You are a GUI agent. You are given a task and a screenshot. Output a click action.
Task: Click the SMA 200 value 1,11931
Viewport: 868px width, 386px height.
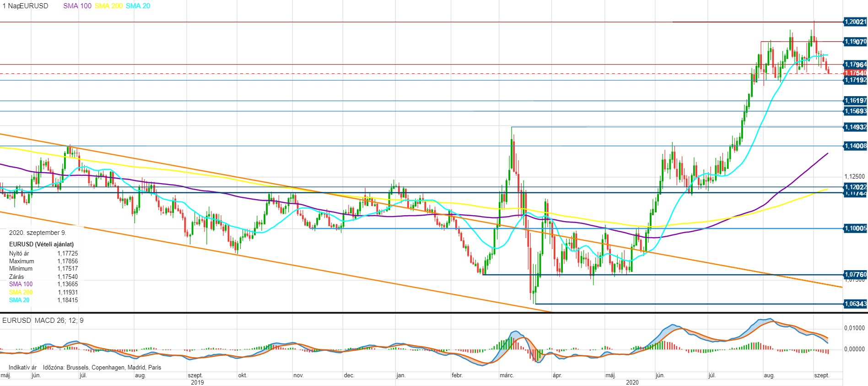coord(68,292)
